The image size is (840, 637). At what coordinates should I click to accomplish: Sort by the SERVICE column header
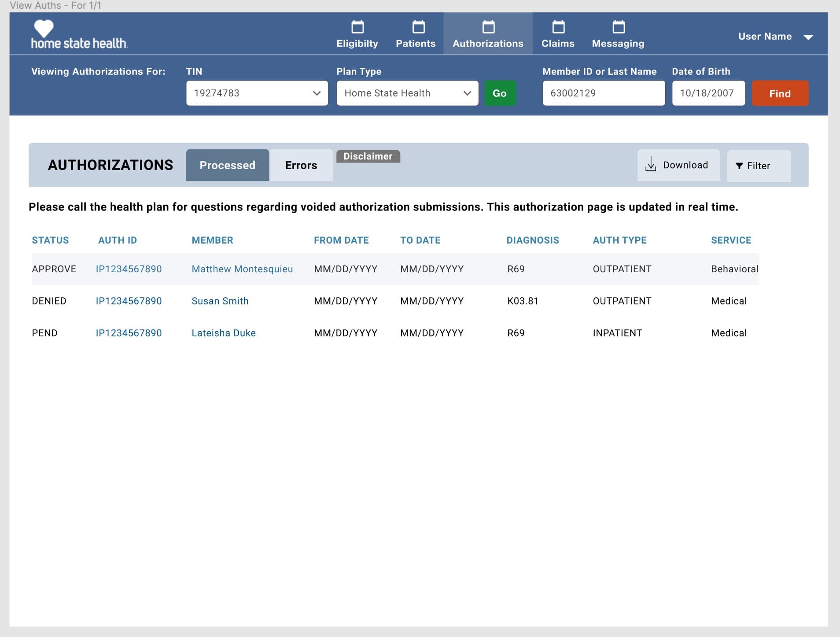coord(731,241)
